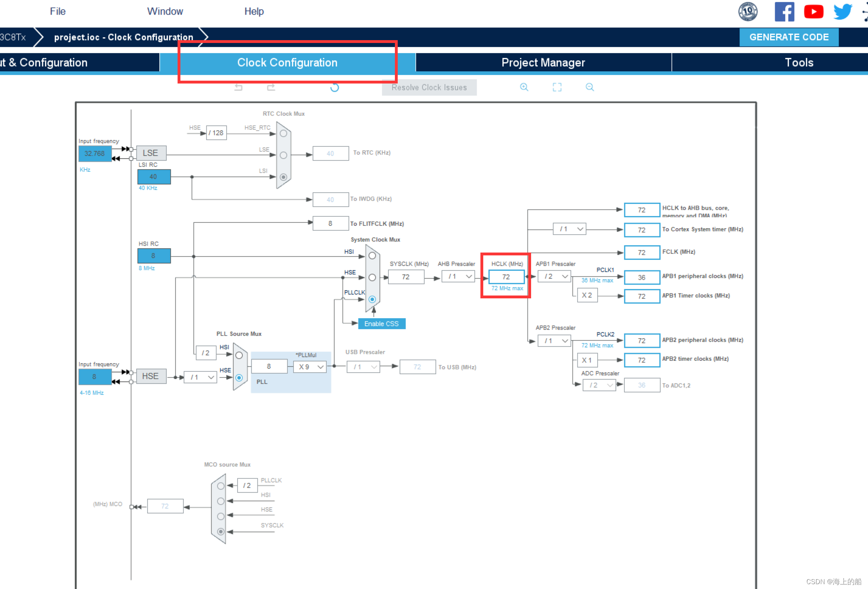Click the fit-to-screen icon
This screenshot has height=589, width=868.
point(557,87)
